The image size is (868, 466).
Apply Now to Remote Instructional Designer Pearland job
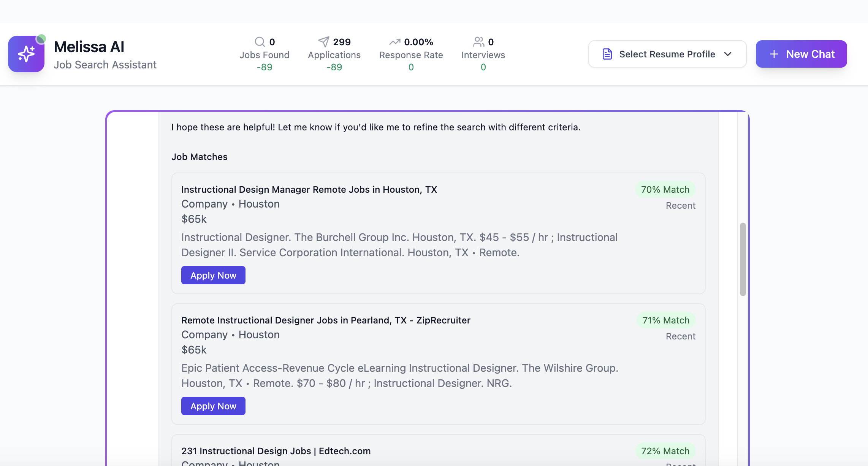[213, 406]
